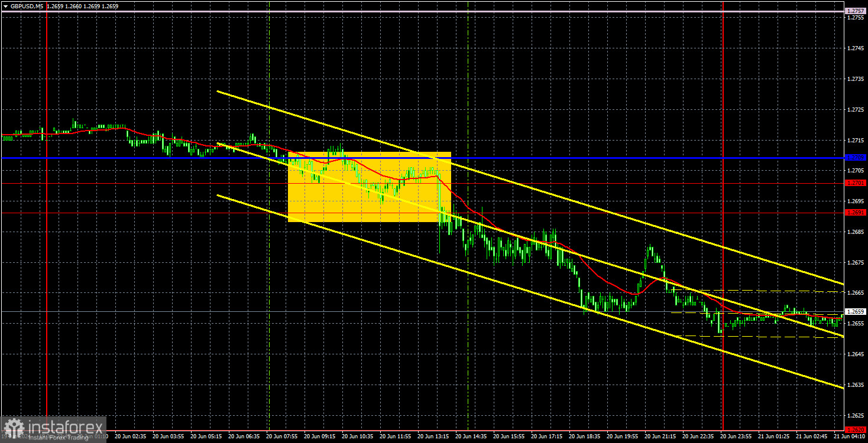Select the 1.2757 price label at top
Image resolution: width=868 pixels, height=443 pixels.
[x=856, y=11]
